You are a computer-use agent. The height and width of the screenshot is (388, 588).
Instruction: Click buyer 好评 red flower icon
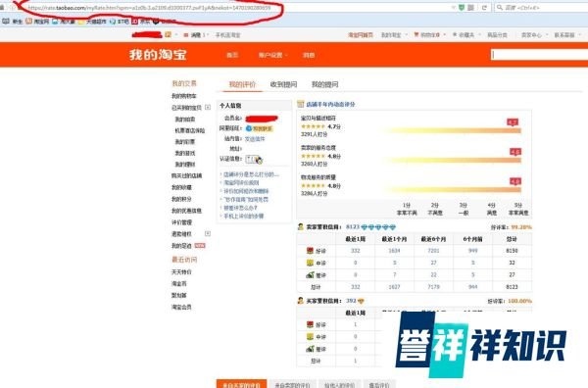(x=310, y=324)
